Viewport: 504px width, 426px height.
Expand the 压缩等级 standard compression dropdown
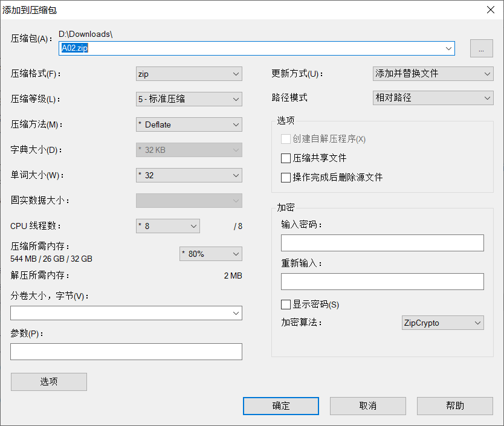(x=189, y=99)
